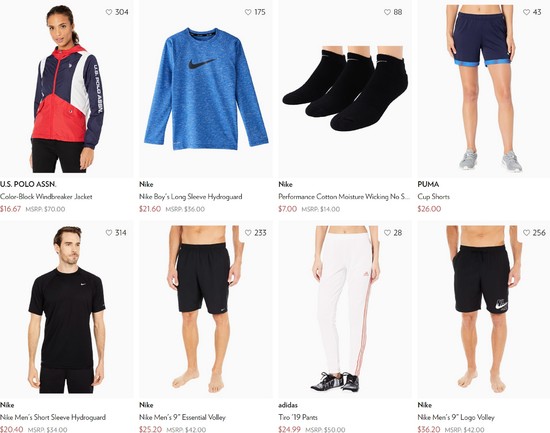550x433 pixels.
Task: Open the black socks product image
Action: click(x=345, y=89)
